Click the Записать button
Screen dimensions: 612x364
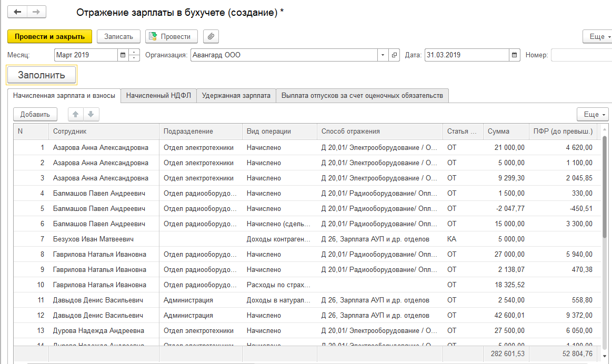coord(118,36)
